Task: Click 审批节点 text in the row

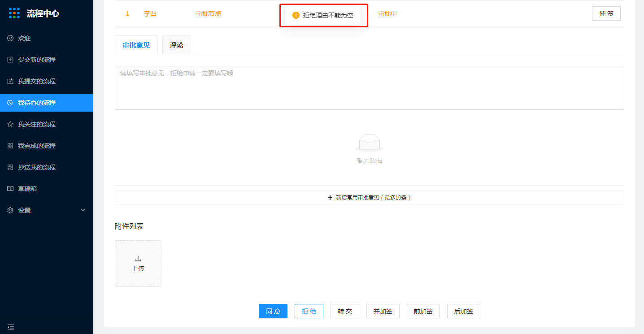Action: pyautogui.click(x=209, y=13)
